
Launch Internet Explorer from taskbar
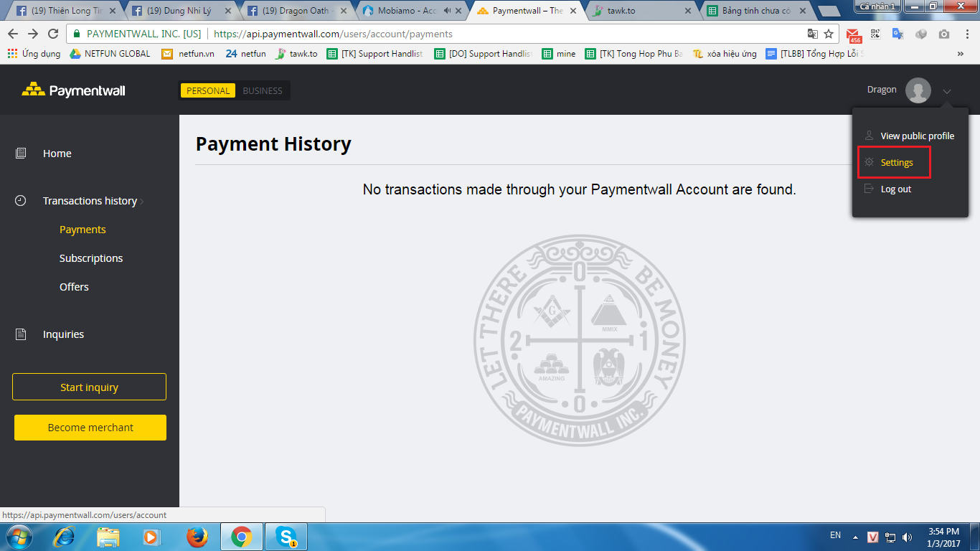point(65,537)
